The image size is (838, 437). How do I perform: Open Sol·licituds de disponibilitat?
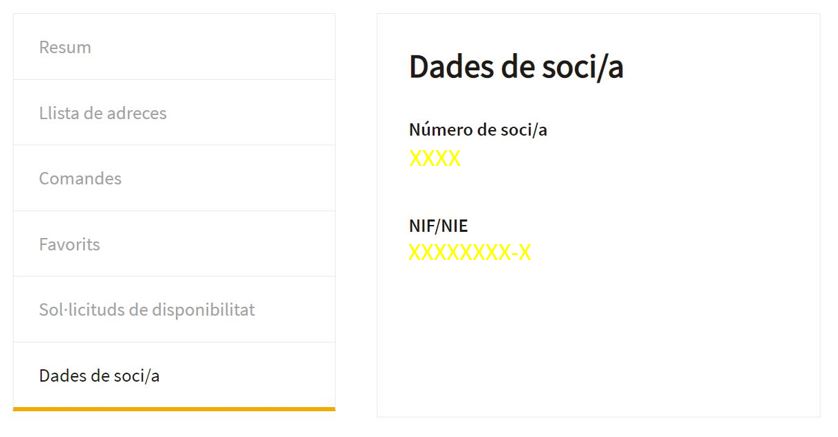[x=146, y=310]
